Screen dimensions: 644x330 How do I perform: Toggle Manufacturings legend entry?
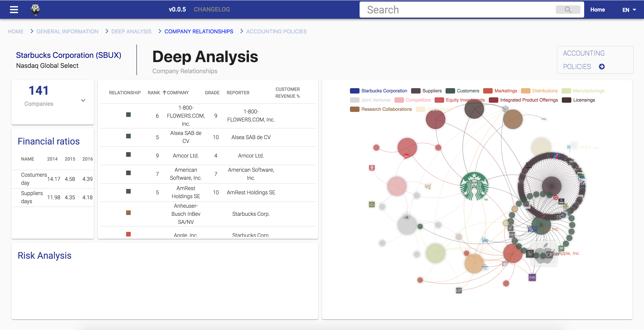coord(583,91)
